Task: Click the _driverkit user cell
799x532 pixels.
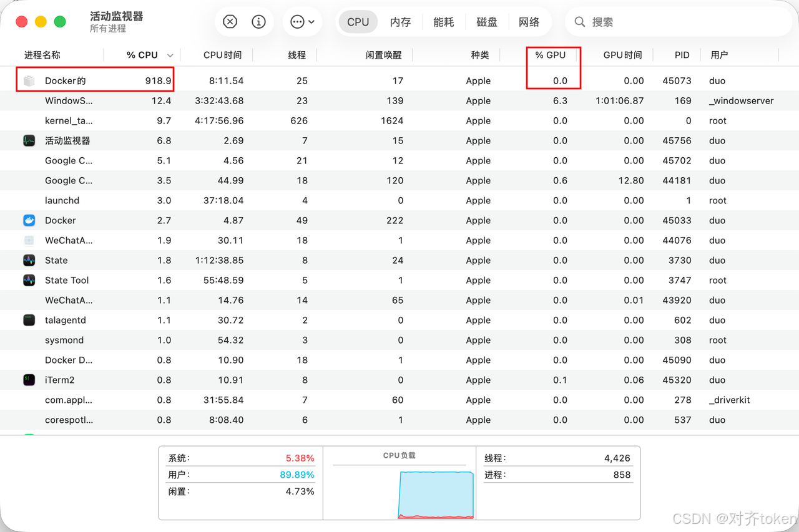Action: click(731, 400)
